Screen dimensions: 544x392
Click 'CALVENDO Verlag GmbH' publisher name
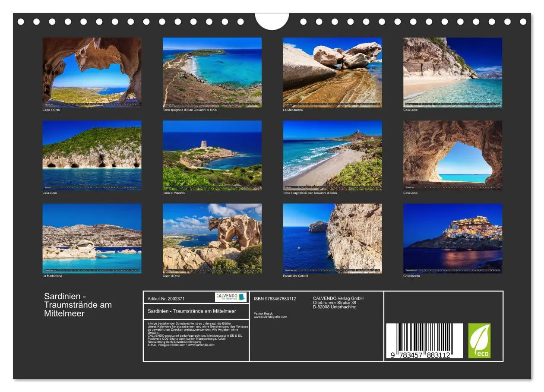tap(338, 298)
